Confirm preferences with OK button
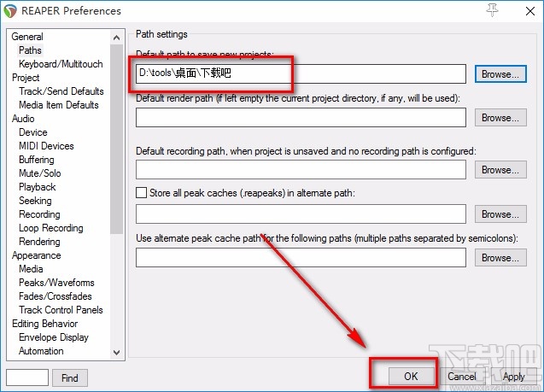The height and width of the screenshot is (392, 544). [411, 377]
